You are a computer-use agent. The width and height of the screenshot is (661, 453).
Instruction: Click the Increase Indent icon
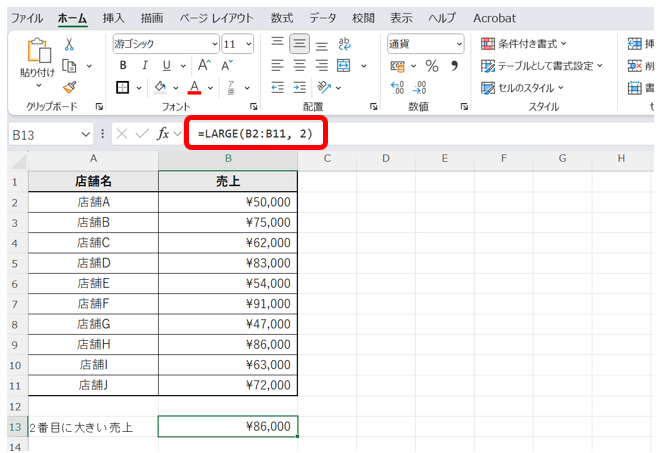(x=299, y=88)
